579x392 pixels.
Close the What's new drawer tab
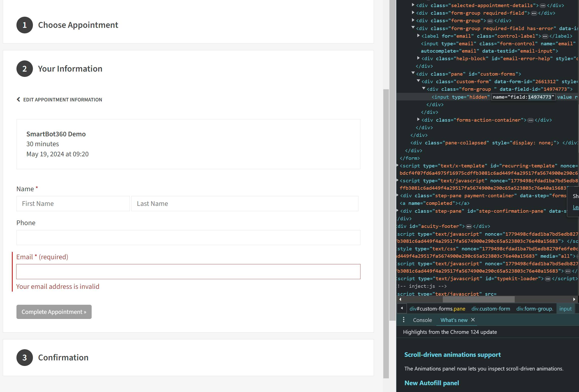point(473,320)
